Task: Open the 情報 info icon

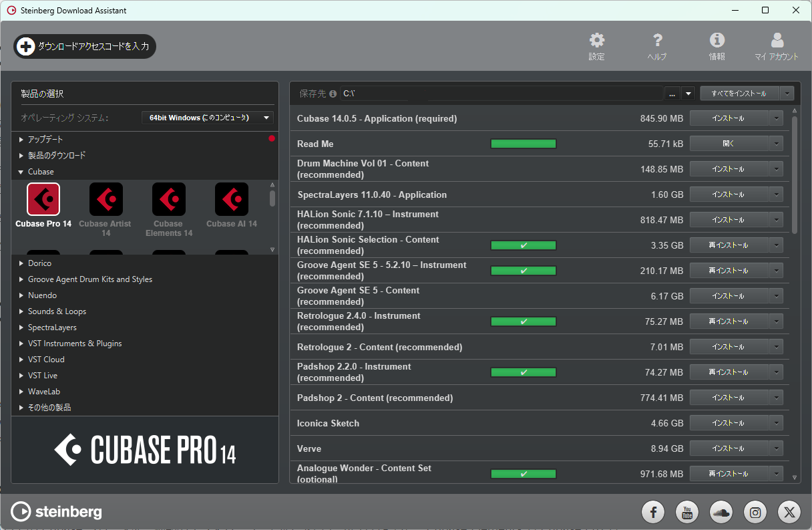Action: tap(717, 40)
